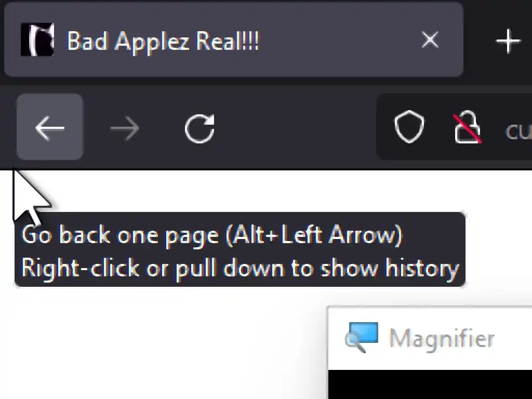The width and height of the screenshot is (532, 399).
Task: Open the tracking protection shield panel
Action: tap(409, 127)
